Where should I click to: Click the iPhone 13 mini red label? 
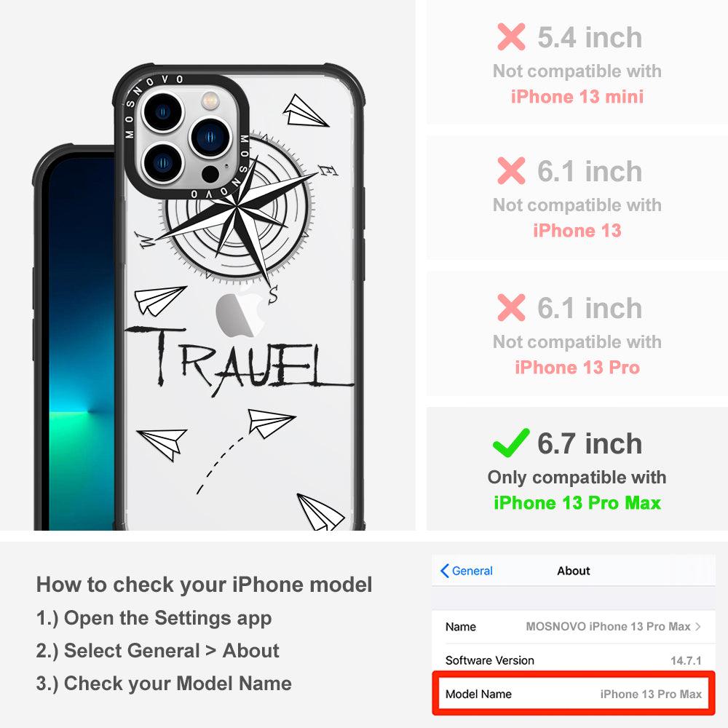click(577, 97)
